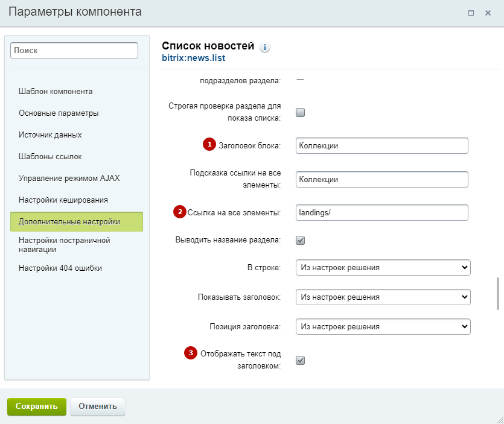Click the Ссылка на все элементы field

tap(382, 213)
